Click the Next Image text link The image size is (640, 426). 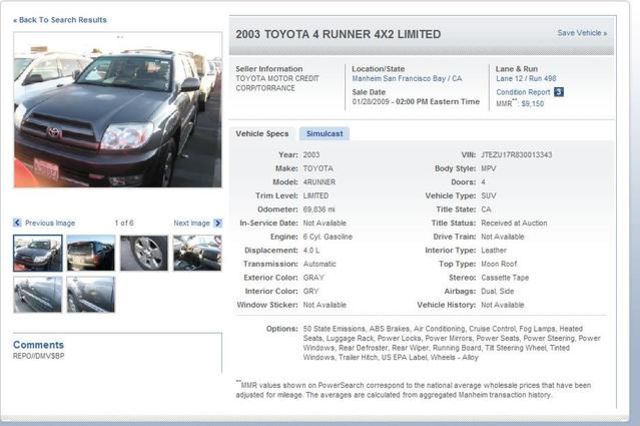191,223
